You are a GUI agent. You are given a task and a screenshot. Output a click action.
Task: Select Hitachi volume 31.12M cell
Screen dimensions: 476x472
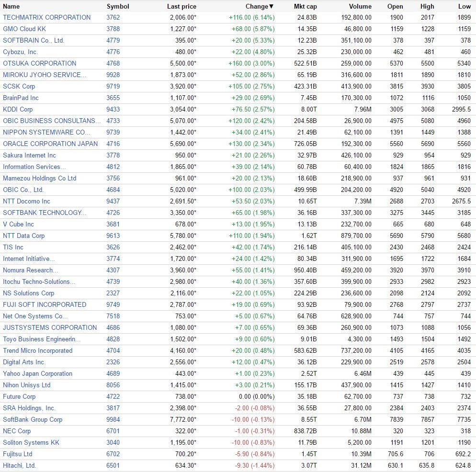coord(361,466)
